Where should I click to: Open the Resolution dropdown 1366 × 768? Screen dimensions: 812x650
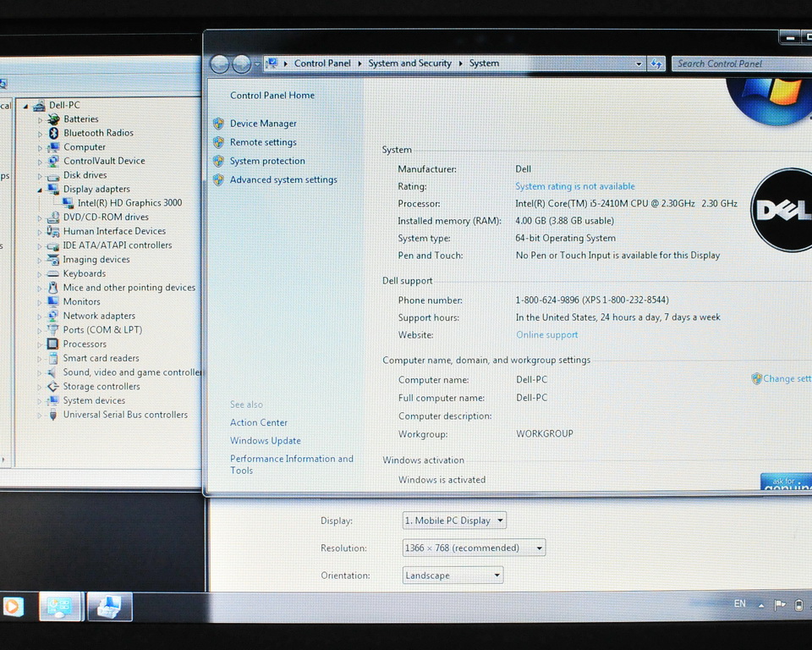point(474,548)
